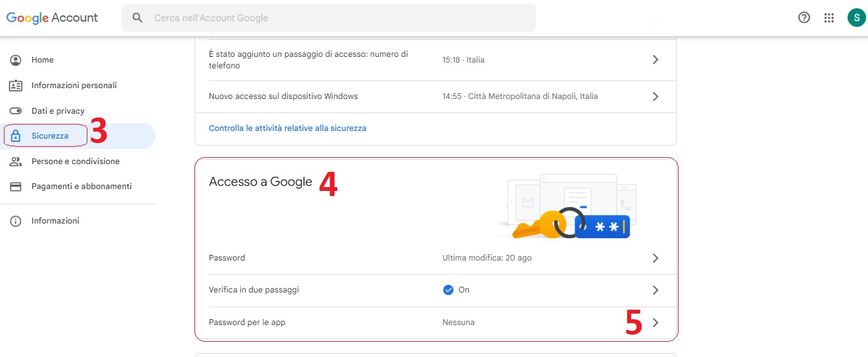This screenshot has height=357, width=868.
Task: Click the Informazioni personali ID card icon
Action: click(16, 86)
